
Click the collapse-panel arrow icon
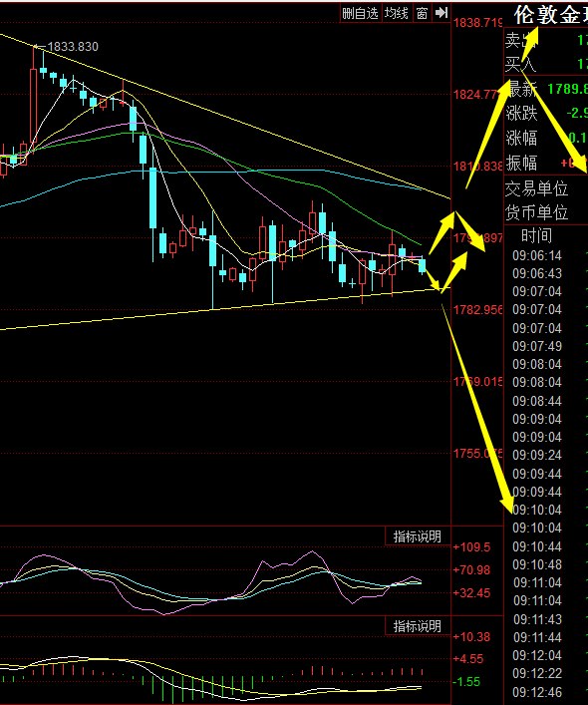coord(441,13)
